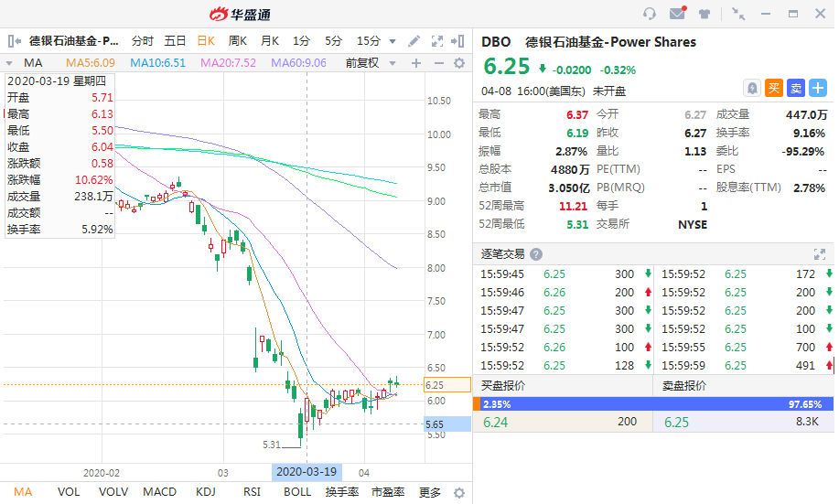Select the MACD indicator tab
This screenshot has height=504, width=839.
[x=159, y=492]
